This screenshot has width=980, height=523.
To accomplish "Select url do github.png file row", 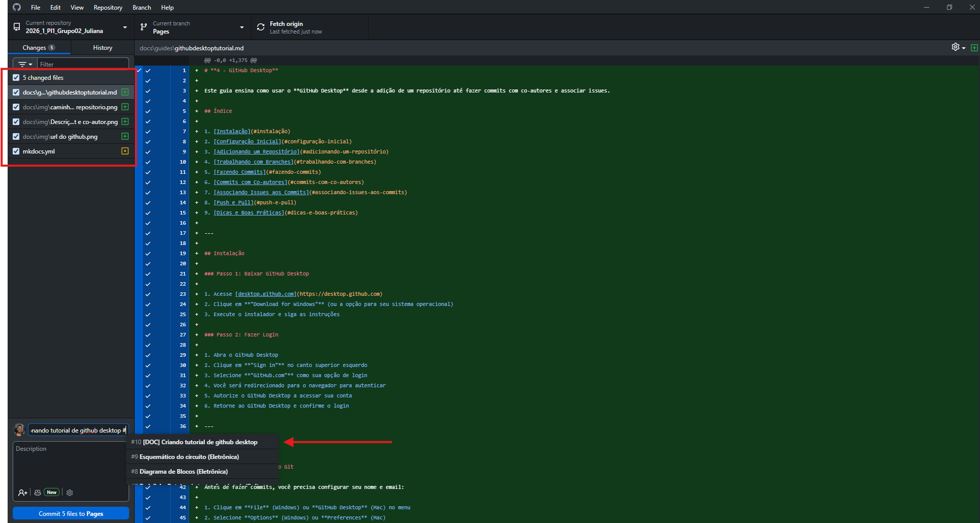I will click(x=71, y=137).
